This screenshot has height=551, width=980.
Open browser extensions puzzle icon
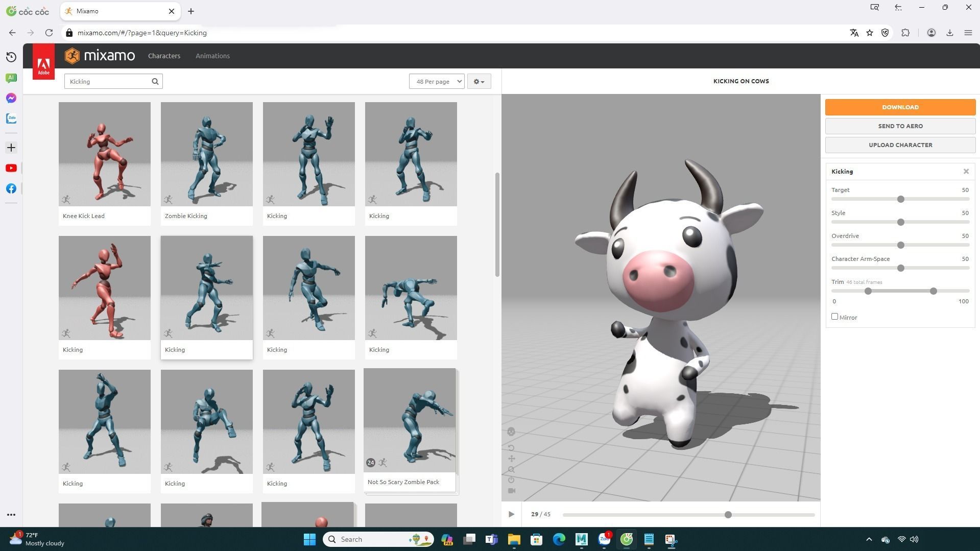click(905, 33)
